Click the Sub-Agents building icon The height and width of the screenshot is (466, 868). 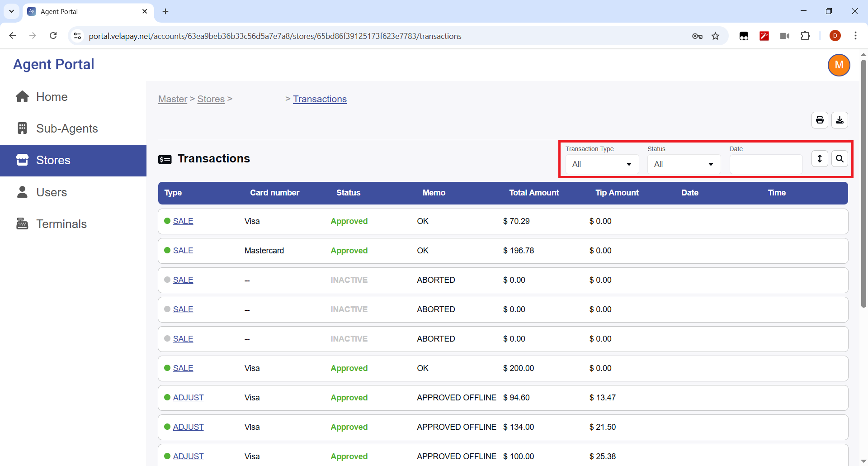point(22,128)
